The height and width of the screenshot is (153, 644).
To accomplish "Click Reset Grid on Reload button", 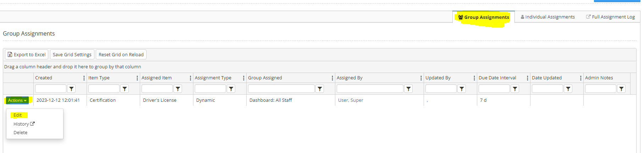I will (x=121, y=54).
